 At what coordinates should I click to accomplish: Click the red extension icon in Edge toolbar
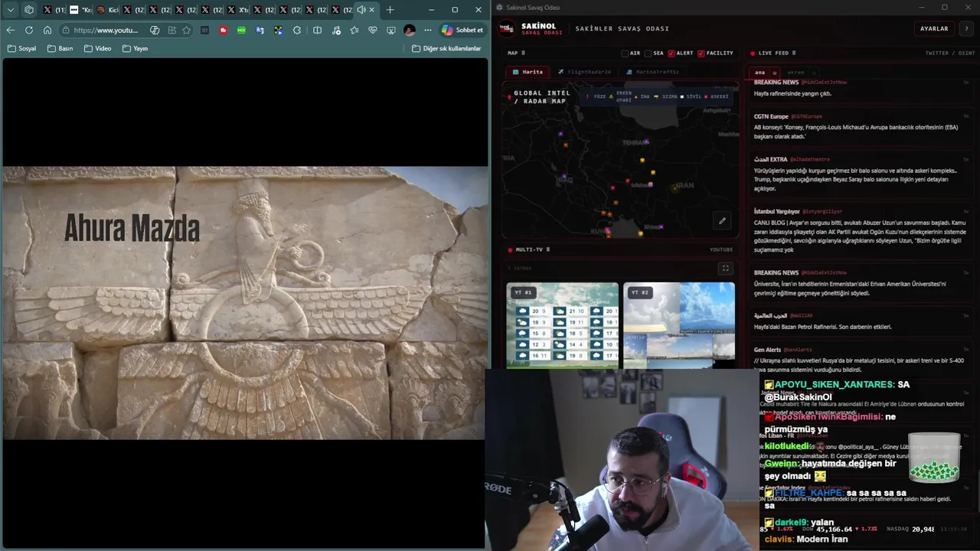click(223, 30)
